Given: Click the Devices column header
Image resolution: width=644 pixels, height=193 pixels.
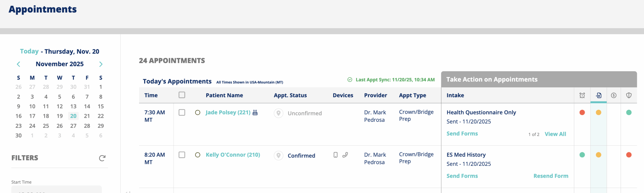Looking at the screenshot, I should [343, 95].
